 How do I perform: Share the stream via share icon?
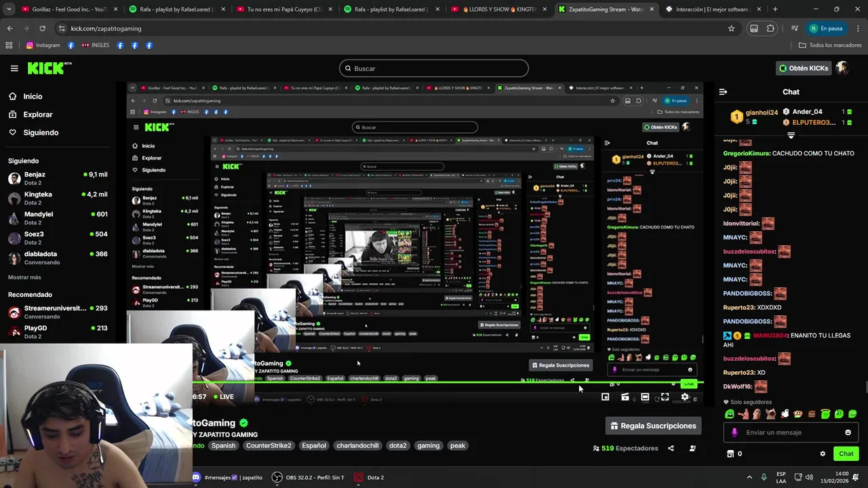(671, 448)
